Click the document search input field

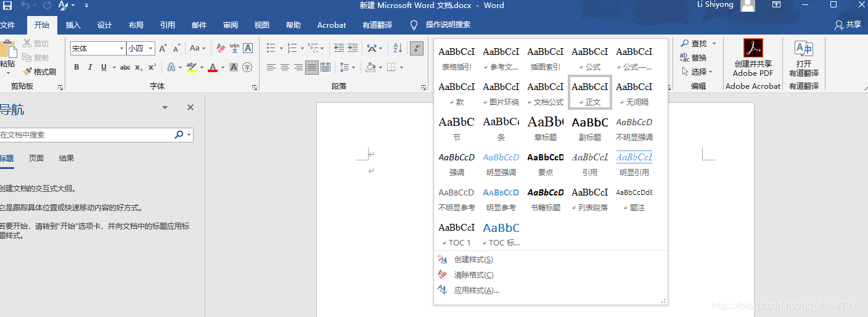click(x=86, y=134)
